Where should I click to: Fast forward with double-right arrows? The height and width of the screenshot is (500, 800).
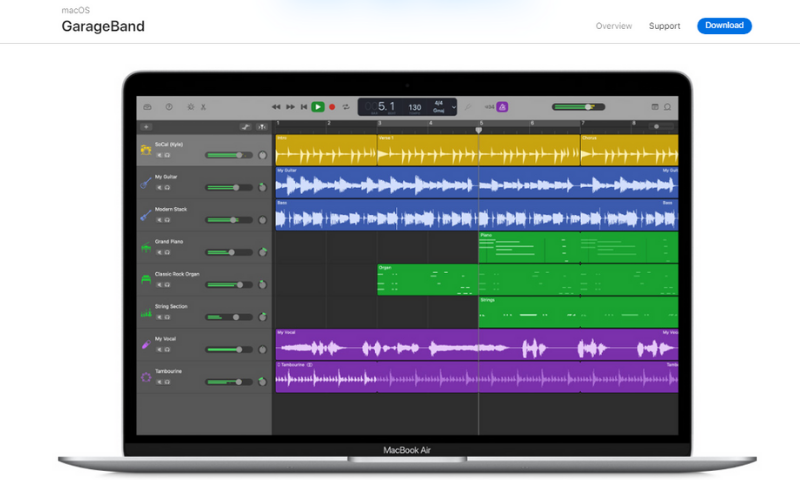[290, 107]
